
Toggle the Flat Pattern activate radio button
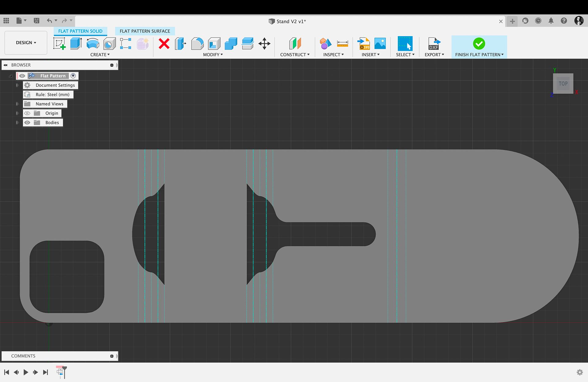click(73, 76)
